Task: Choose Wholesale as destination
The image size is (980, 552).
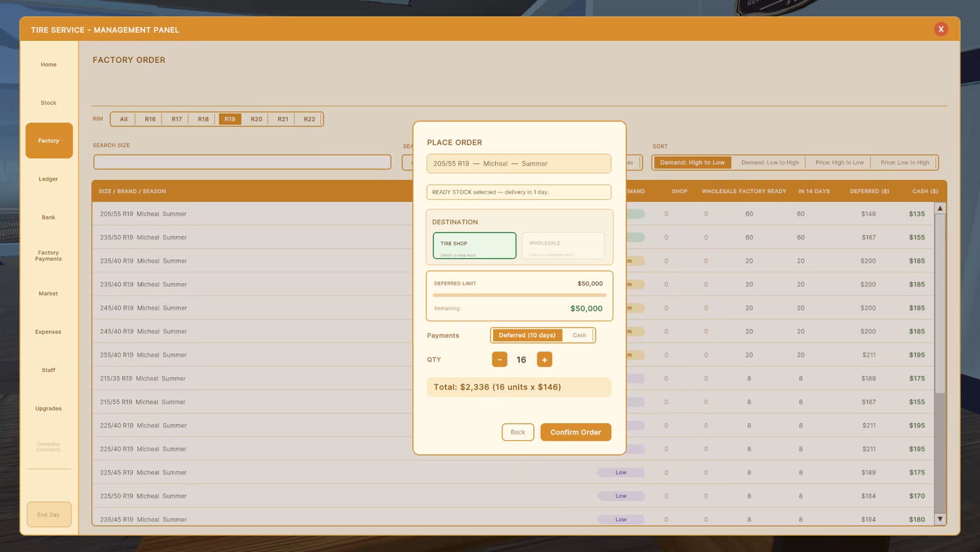Action: (563, 246)
